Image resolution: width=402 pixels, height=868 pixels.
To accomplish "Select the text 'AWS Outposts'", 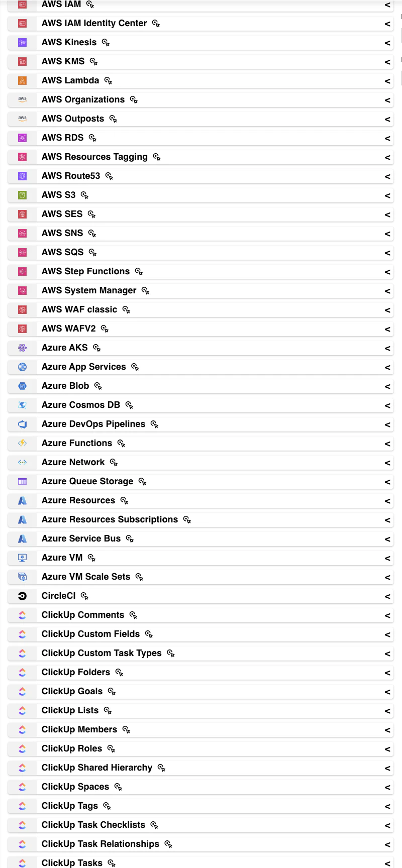I will [x=73, y=119].
